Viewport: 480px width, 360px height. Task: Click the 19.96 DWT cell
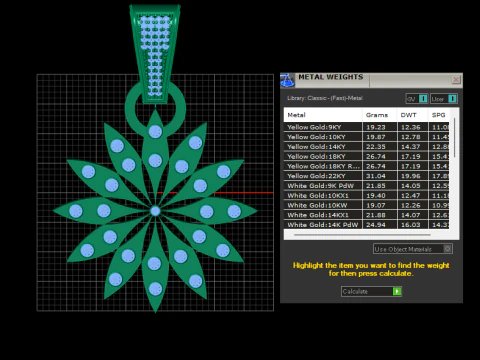413,176
